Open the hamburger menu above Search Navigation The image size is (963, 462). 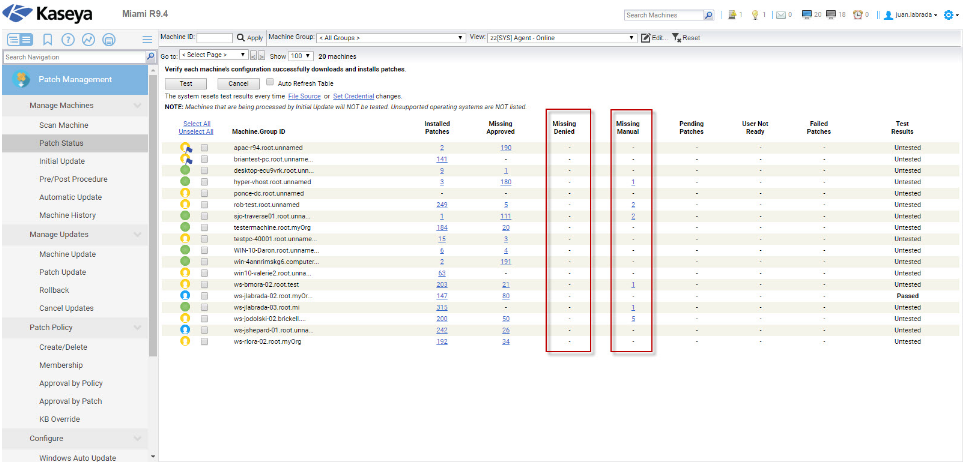[147, 39]
